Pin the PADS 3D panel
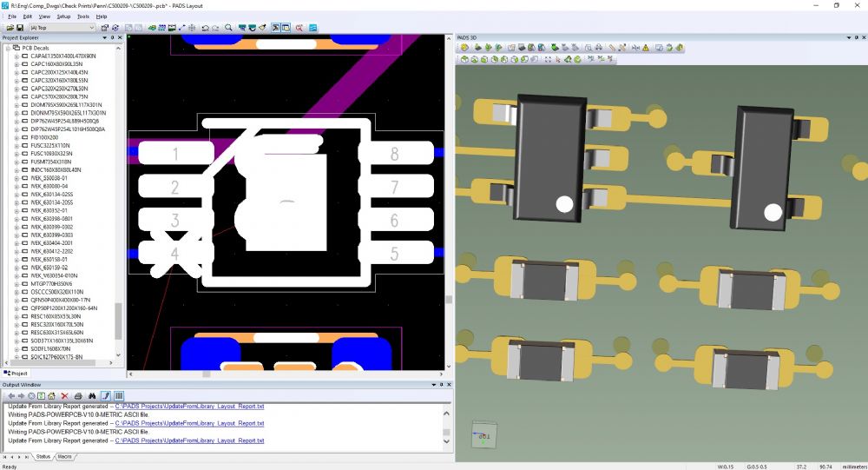The image size is (868, 470). click(x=857, y=37)
